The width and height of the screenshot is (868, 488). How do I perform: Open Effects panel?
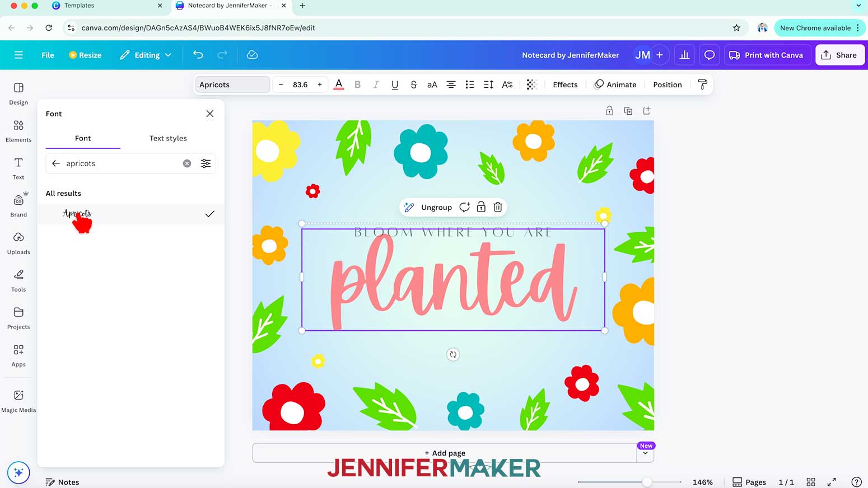coord(565,85)
